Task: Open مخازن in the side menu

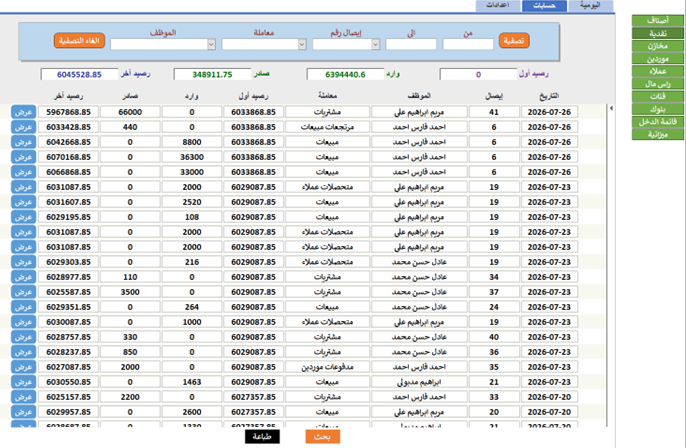Action: [658, 46]
